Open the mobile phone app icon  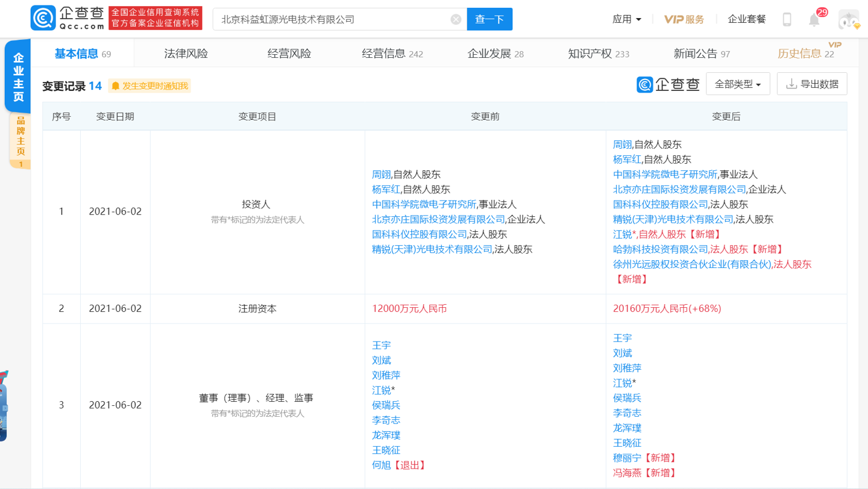point(787,19)
